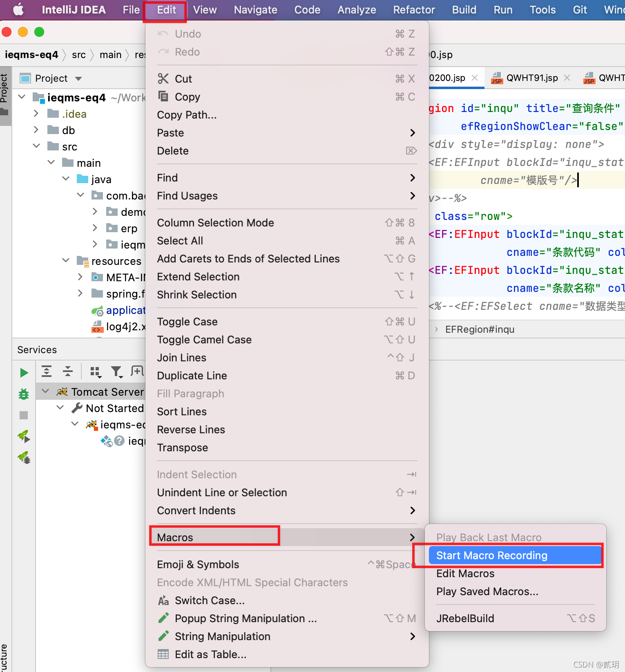Click ieqms-eq4 breadcrumb in navigation bar
The width and height of the screenshot is (625, 672).
31,54
